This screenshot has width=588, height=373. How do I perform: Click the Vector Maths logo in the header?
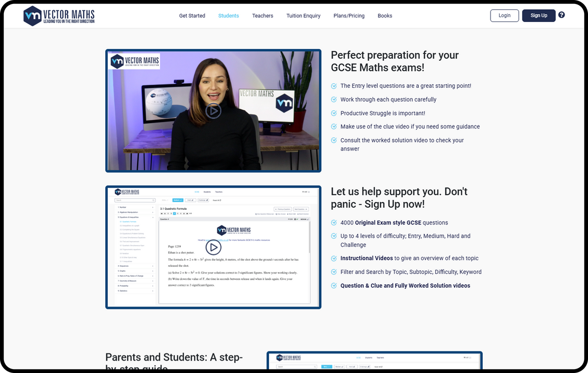click(59, 16)
